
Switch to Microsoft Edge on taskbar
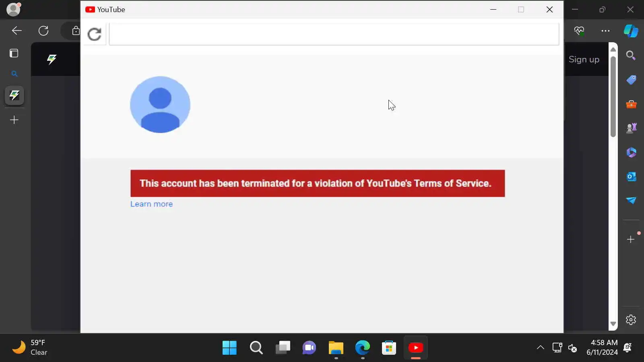click(x=362, y=348)
